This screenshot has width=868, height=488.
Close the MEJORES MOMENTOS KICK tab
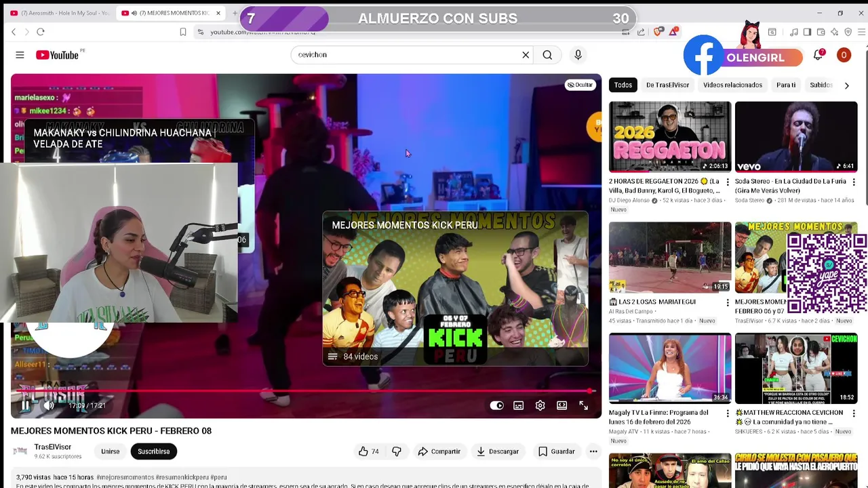(x=218, y=13)
